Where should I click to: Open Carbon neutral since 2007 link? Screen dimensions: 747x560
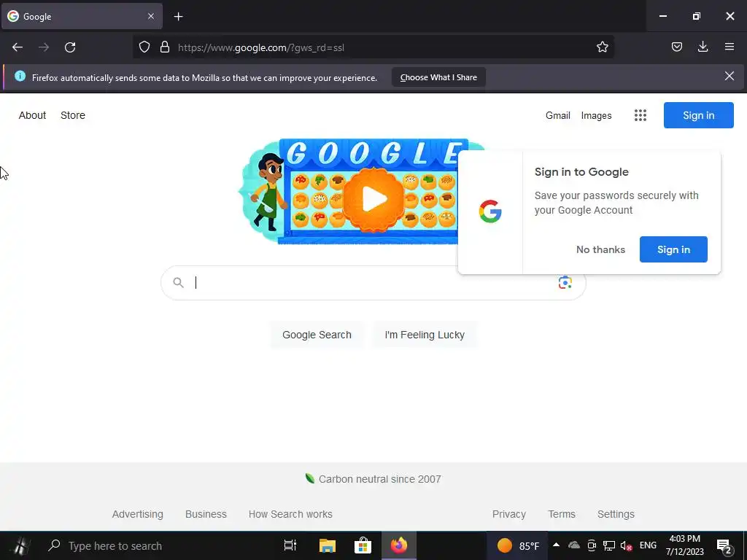point(373,479)
